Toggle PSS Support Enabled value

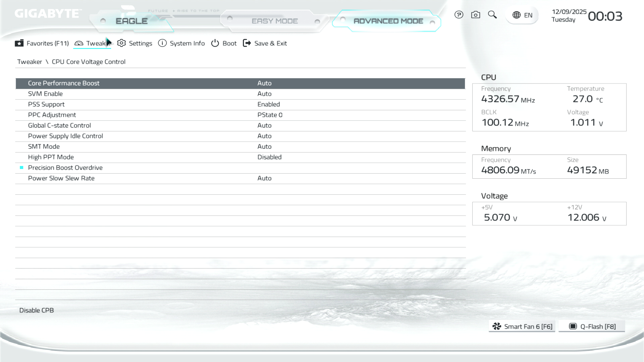(268, 104)
